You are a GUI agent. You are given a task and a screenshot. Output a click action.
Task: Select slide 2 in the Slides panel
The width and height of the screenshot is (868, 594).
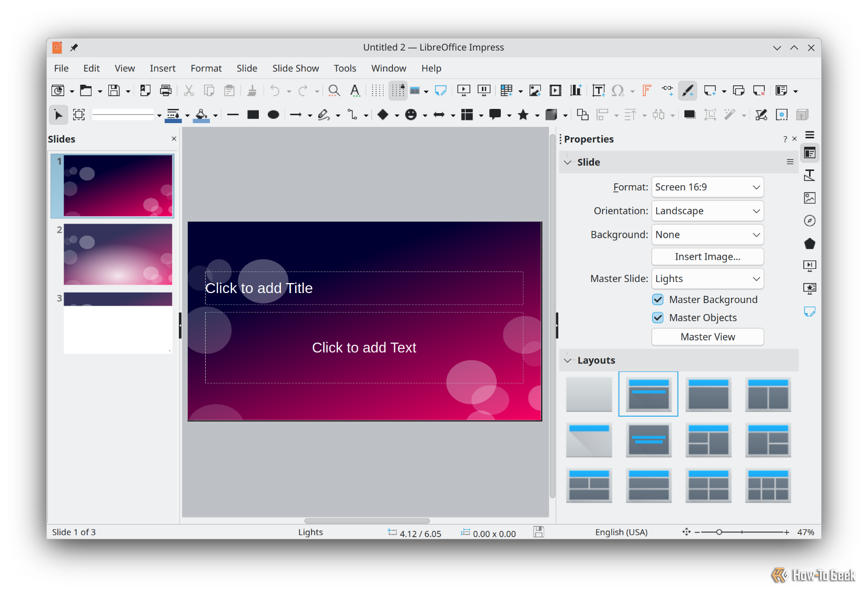tap(117, 254)
